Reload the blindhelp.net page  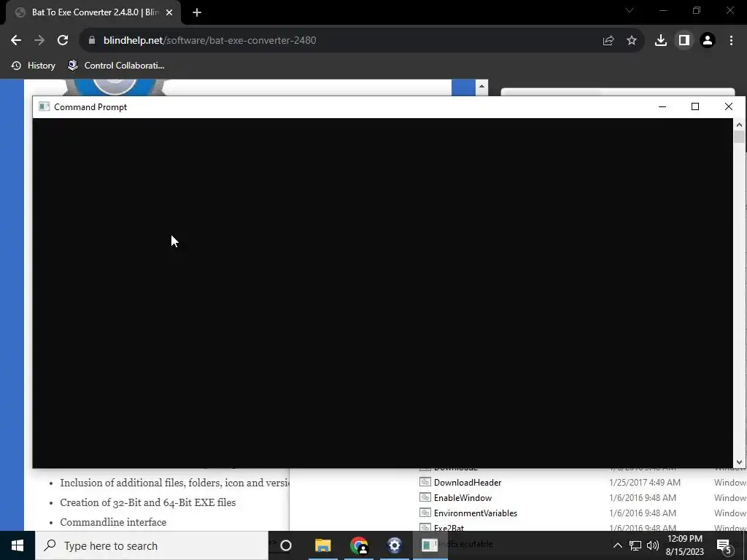(63, 41)
